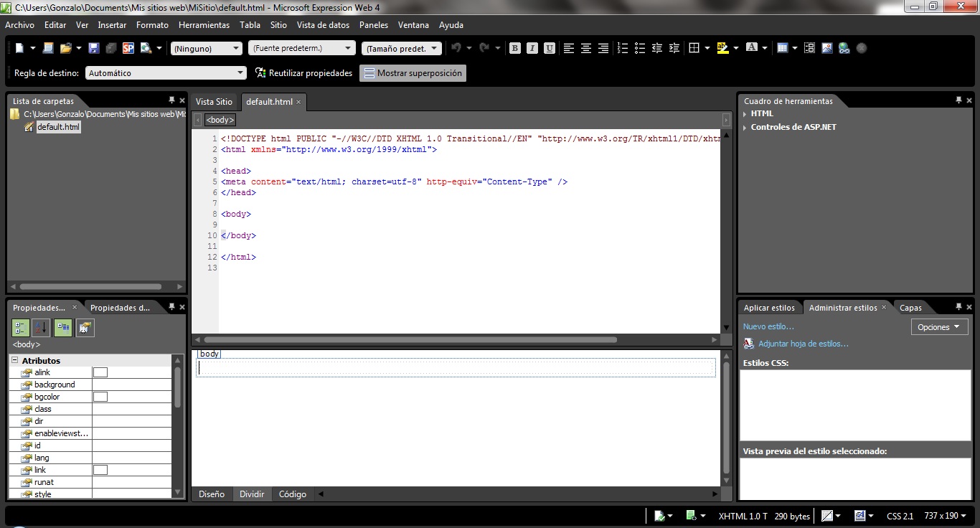Click the Preview in Browser icon
Screen dimensions: 980x528
coord(146,48)
